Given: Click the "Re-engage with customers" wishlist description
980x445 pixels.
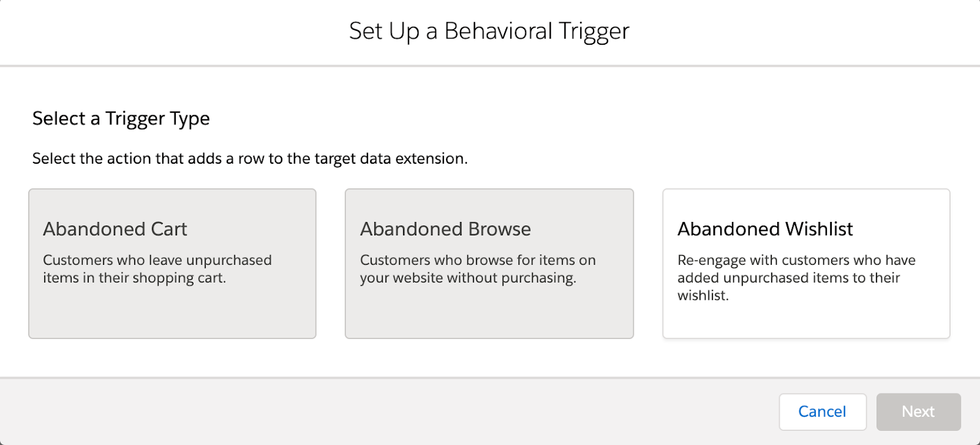Looking at the screenshot, I should pyautogui.click(x=796, y=278).
